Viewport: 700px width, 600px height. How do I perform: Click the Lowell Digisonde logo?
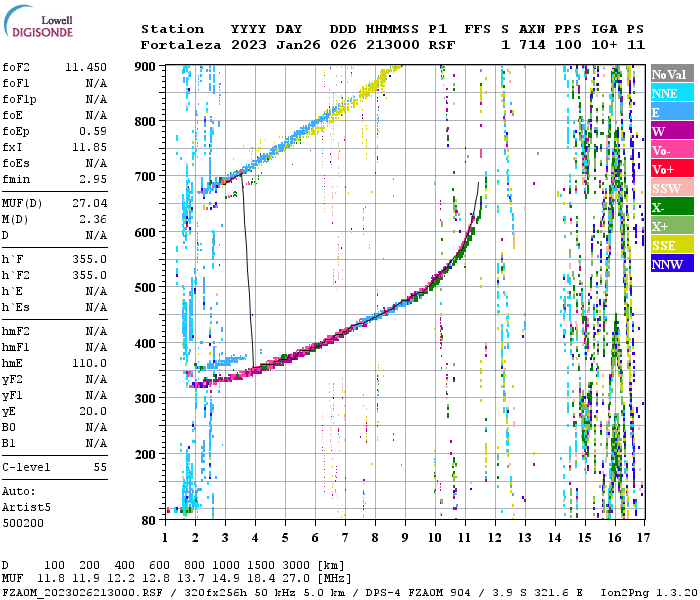point(38,21)
